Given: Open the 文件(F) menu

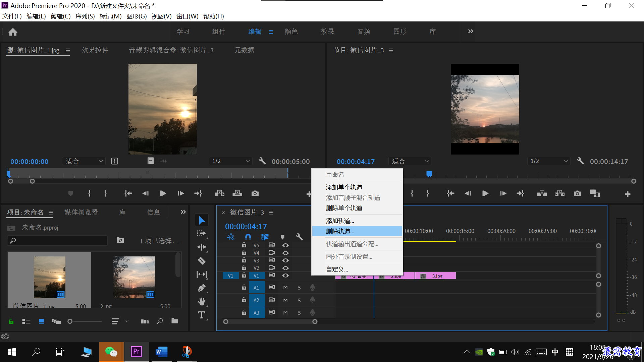Looking at the screenshot, I should [12, 16].
